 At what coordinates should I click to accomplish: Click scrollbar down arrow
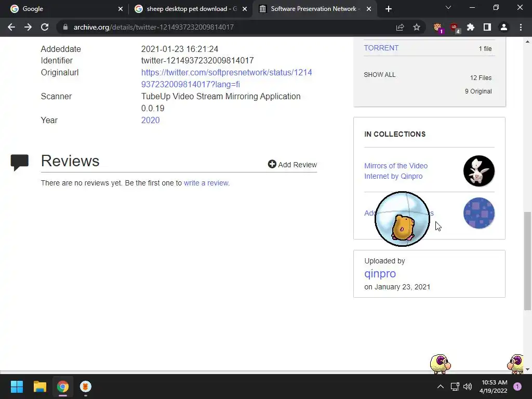pyautogui.click(x=527, y=369)
